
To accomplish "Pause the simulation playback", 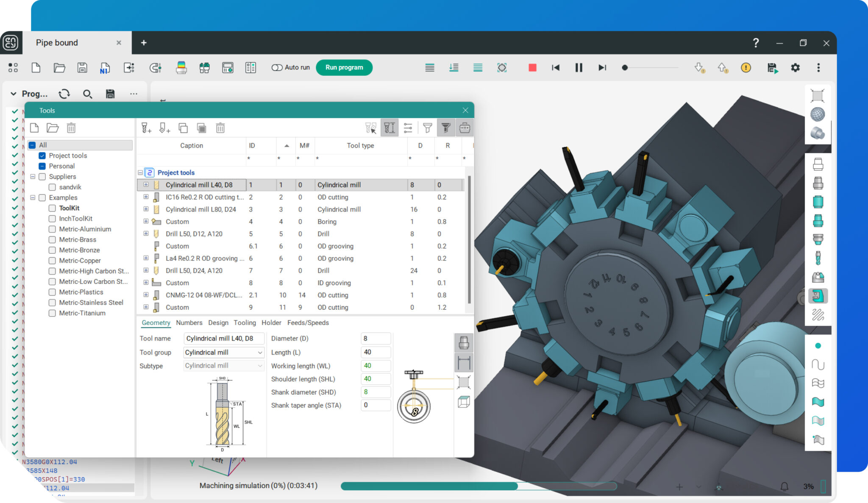I will tap(579, 68).
